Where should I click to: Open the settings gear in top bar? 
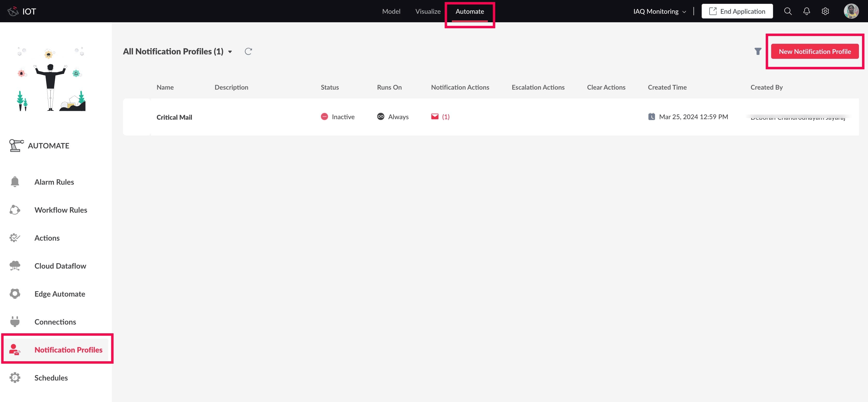click(x=825, y=11)
